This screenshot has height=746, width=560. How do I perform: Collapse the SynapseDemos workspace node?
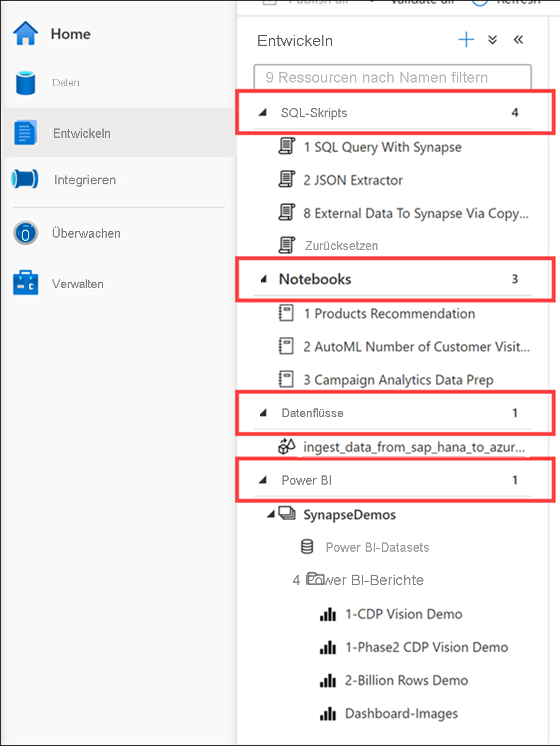click(271, 514)
